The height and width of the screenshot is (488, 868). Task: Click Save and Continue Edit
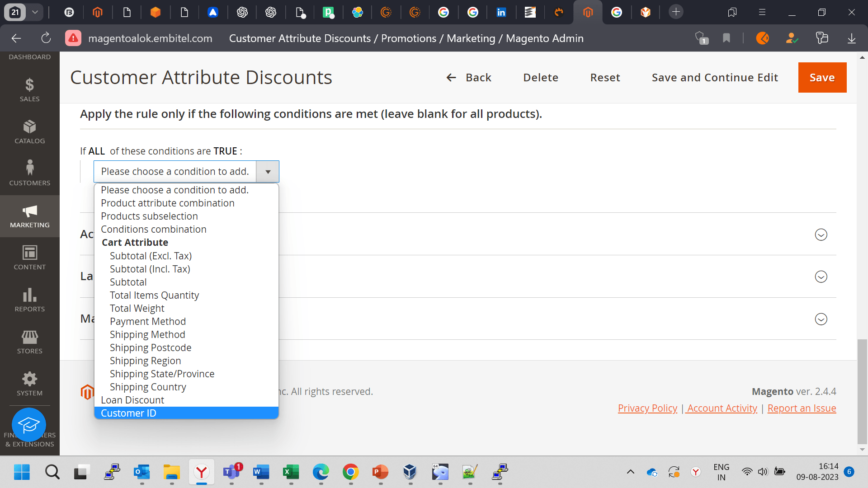(x=715, y=77)
